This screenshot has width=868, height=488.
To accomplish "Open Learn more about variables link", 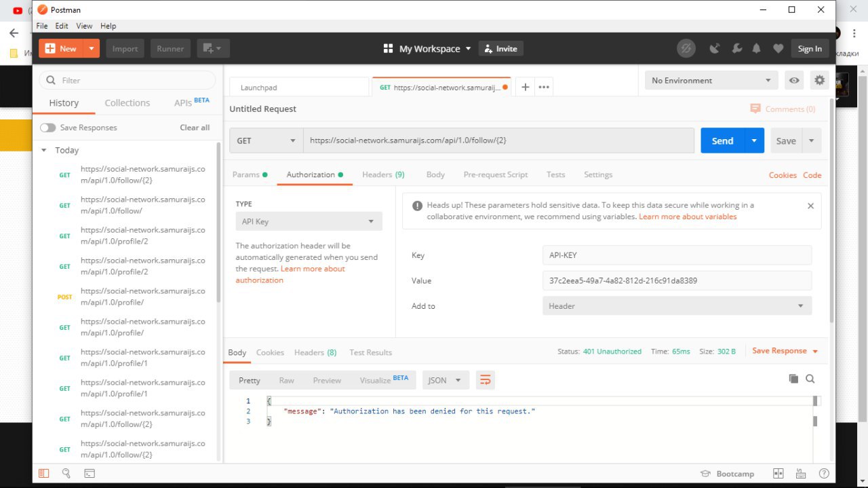I will (688, 217).
